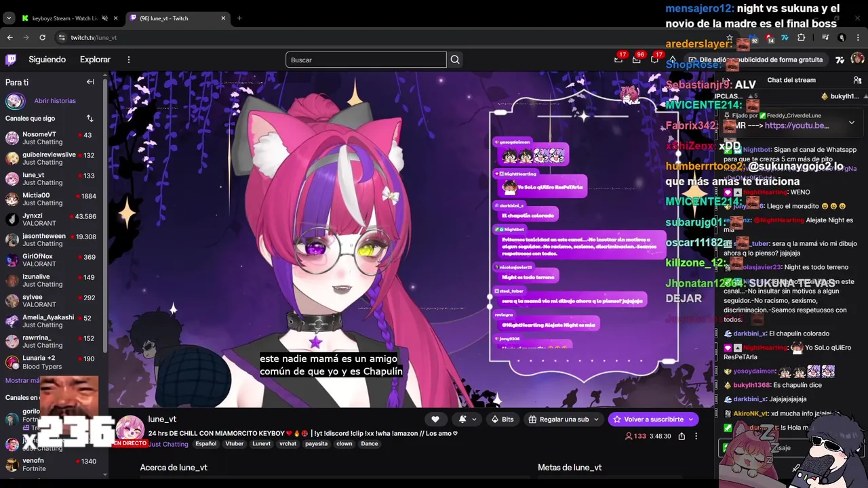Open Regalar una sub
The width and height of the screenshot is (868, 488).
(564, 420)
